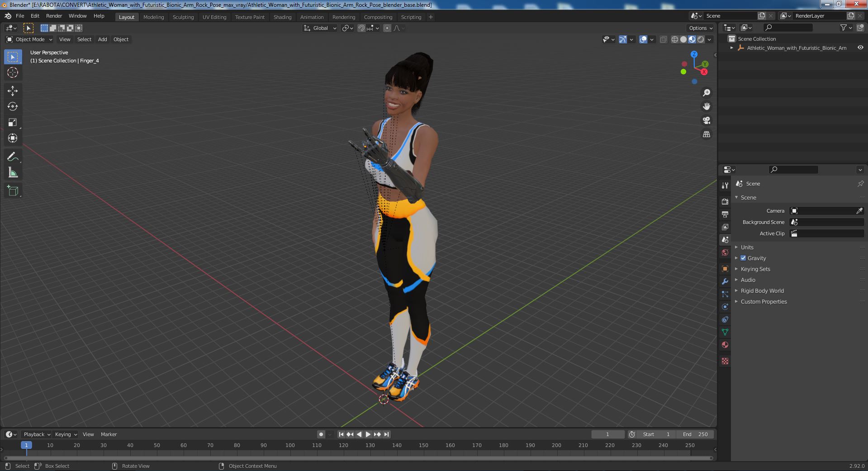Expand the Athletic_Woman collection tree item
The width and height of the screenshot is (868, 471).
click(732, 48)
